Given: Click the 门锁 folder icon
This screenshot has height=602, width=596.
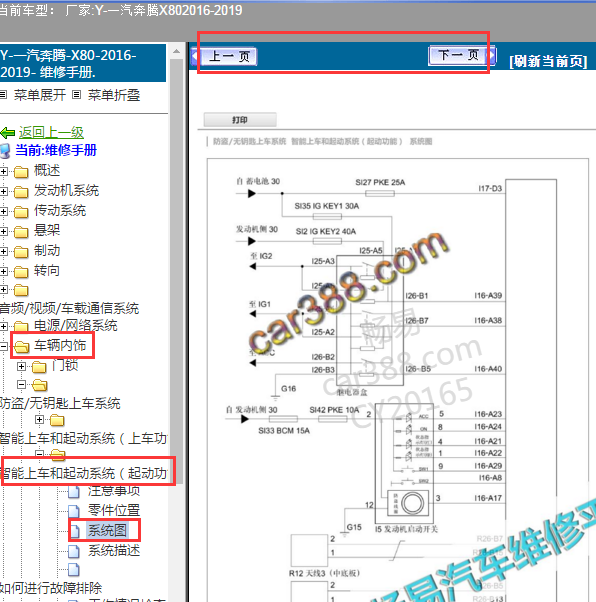Looking at the screenshot, I should [39, 367].
